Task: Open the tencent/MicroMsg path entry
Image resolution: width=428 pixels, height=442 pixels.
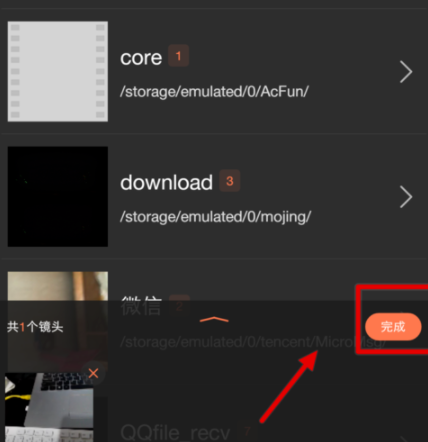Action: click(253, 342)
